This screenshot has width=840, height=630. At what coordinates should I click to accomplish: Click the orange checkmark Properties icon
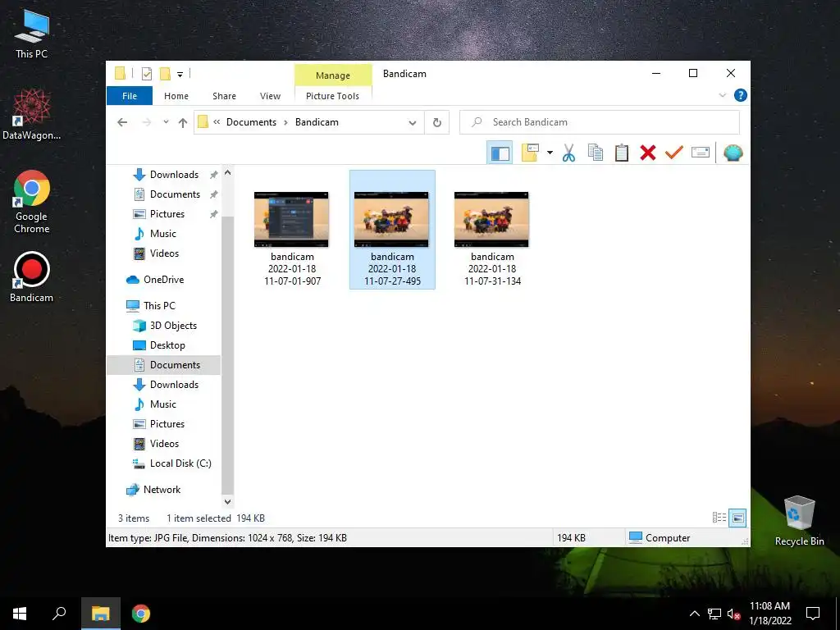tap(674, 153)
